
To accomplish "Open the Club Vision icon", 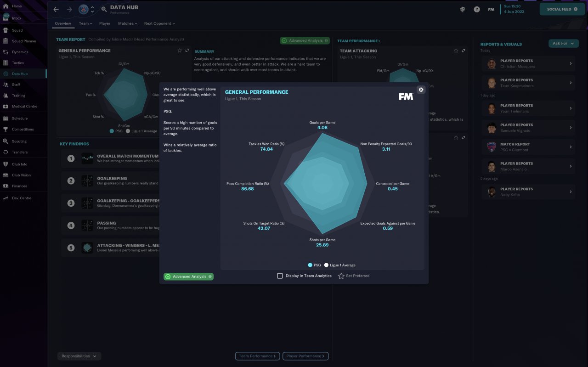I will click(x=6, y=175).
